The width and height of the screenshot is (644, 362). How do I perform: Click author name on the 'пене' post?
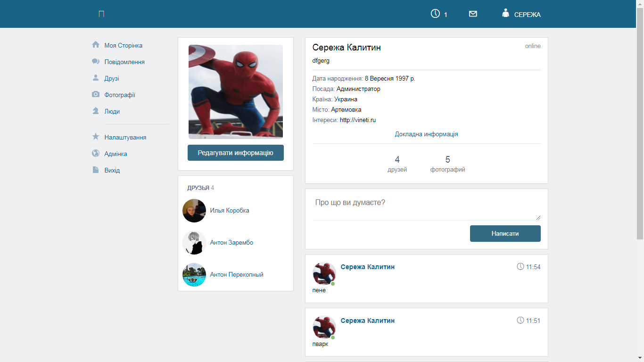point(368,267)
